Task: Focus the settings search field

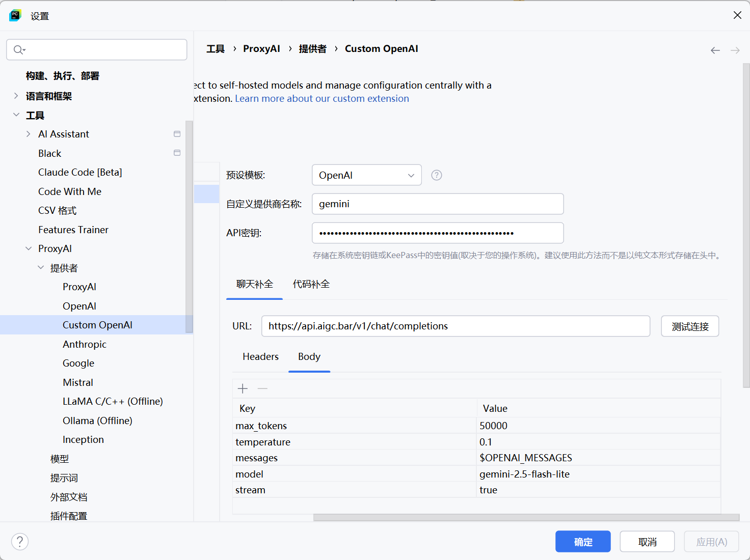Action: [x=97, y=49]
